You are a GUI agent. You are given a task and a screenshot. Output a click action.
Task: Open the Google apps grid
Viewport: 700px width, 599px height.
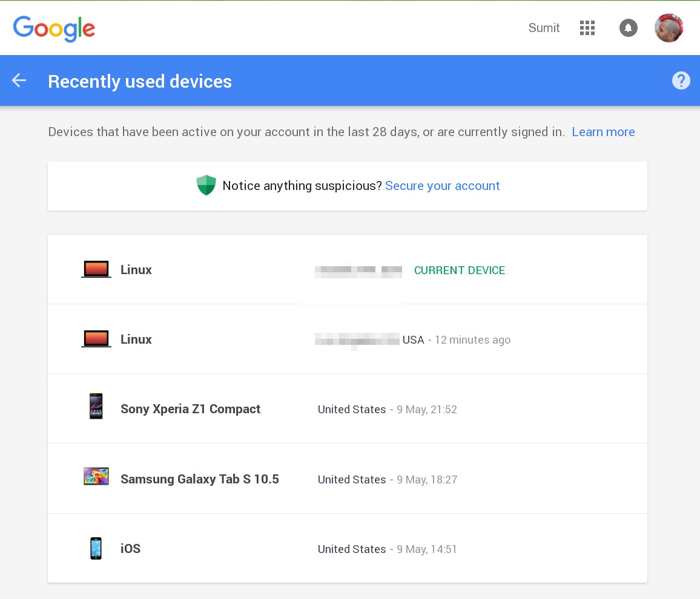[587, 28]
